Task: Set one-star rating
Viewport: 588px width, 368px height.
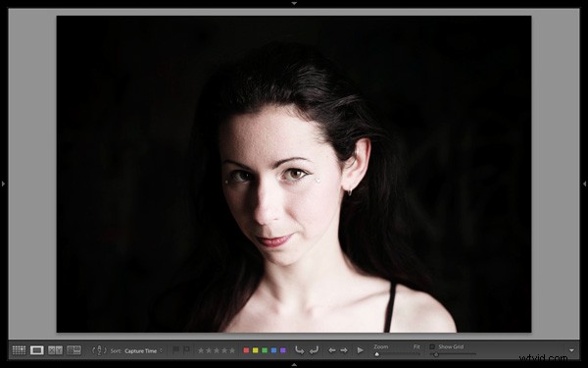Action: point(201,350)
